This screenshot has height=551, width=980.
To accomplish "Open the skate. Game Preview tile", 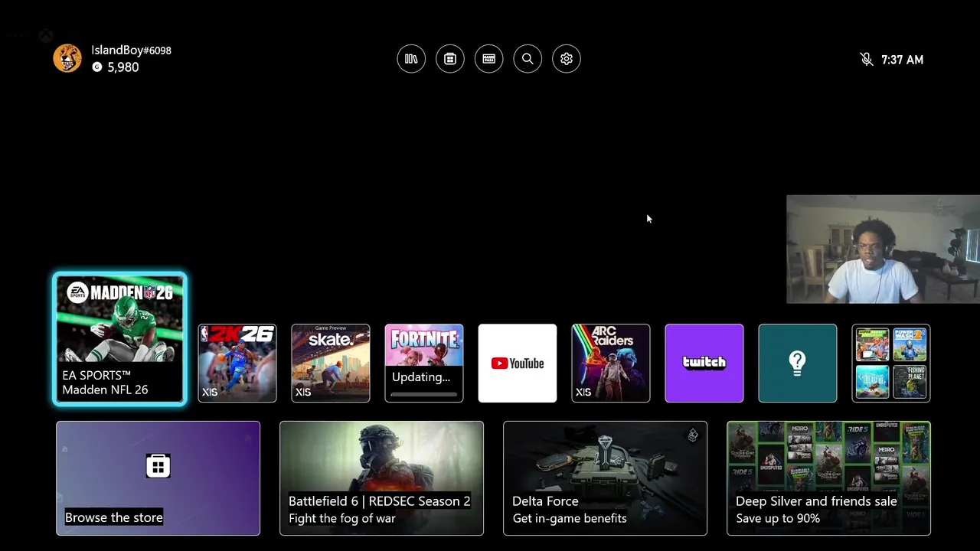I will click(x=331, y=363).
